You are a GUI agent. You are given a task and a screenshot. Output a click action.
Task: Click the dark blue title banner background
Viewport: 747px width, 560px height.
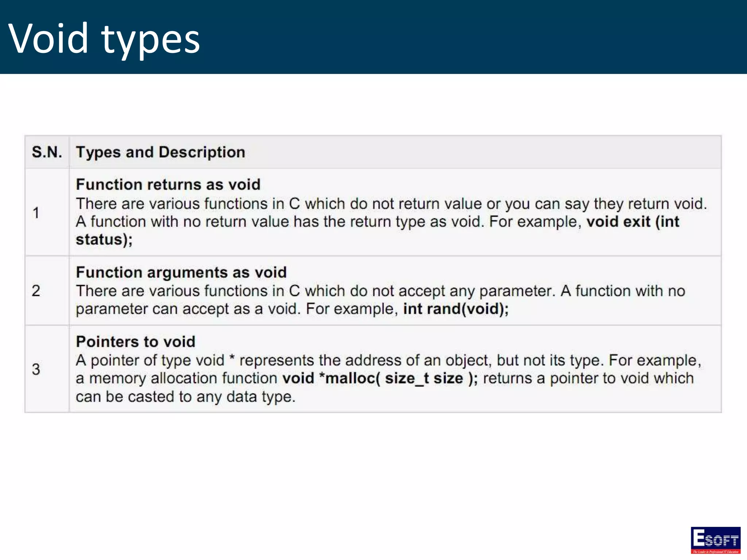tap(474, 36)
